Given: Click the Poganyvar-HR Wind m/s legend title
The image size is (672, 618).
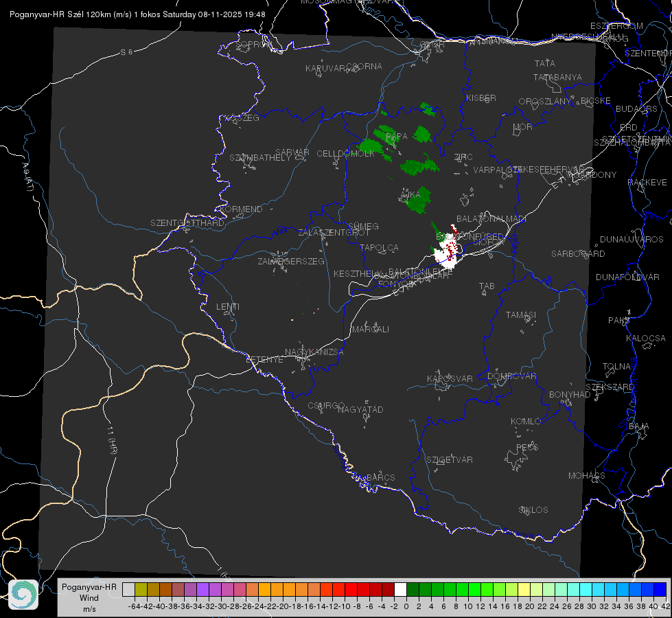Looking at the screenshot, I should (x=89, y=597).
